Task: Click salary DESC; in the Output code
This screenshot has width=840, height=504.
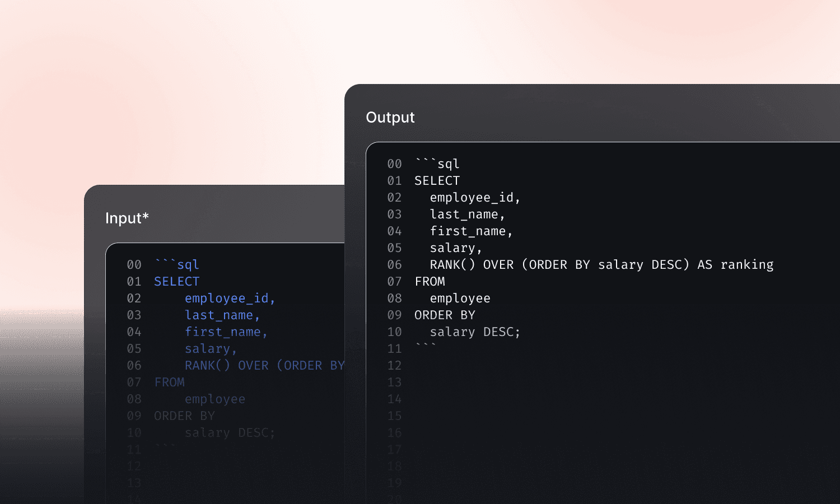Action: tap(475, 332)
